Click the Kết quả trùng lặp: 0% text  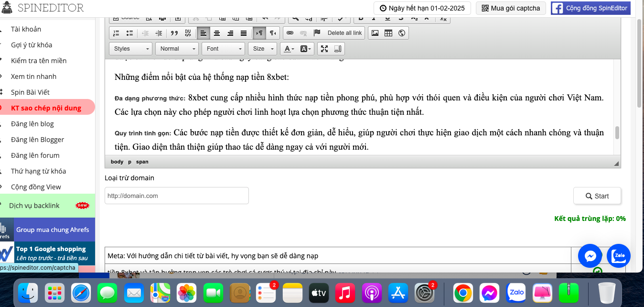590,219
